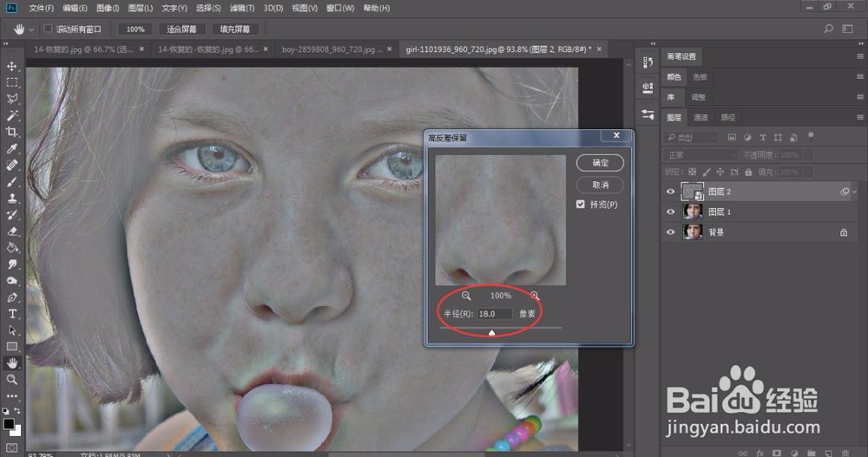Close the High Pass dialog with X
Viewport: 868px width, 457px height.
(616, 135)
